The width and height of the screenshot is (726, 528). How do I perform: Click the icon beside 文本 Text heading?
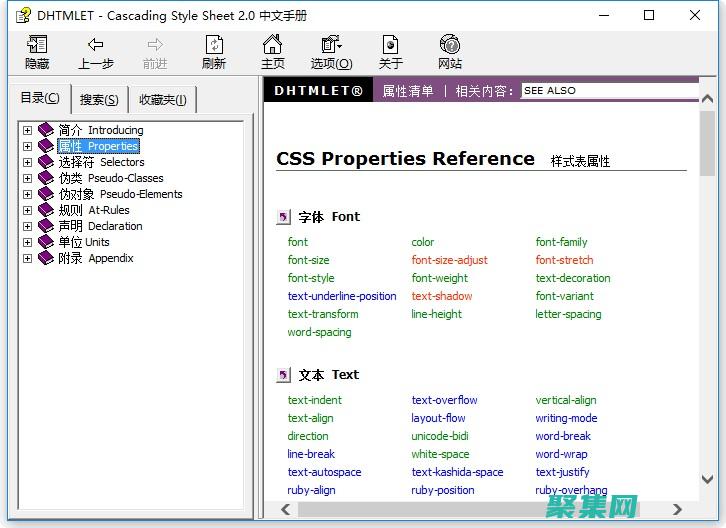tap(283, 375)
